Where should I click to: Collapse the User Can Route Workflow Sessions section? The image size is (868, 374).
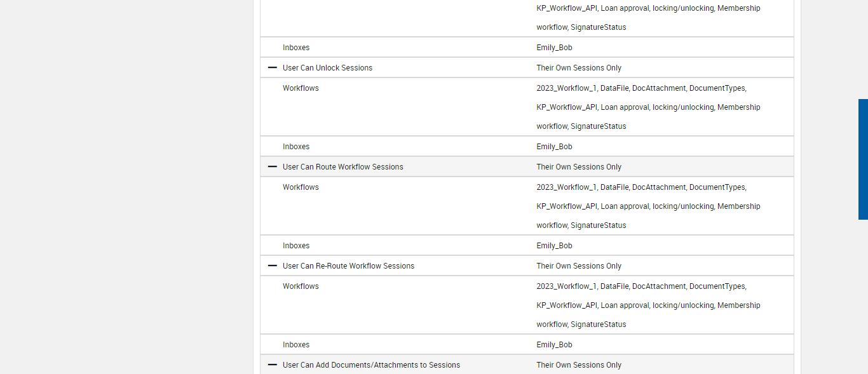tap(273, 166)
